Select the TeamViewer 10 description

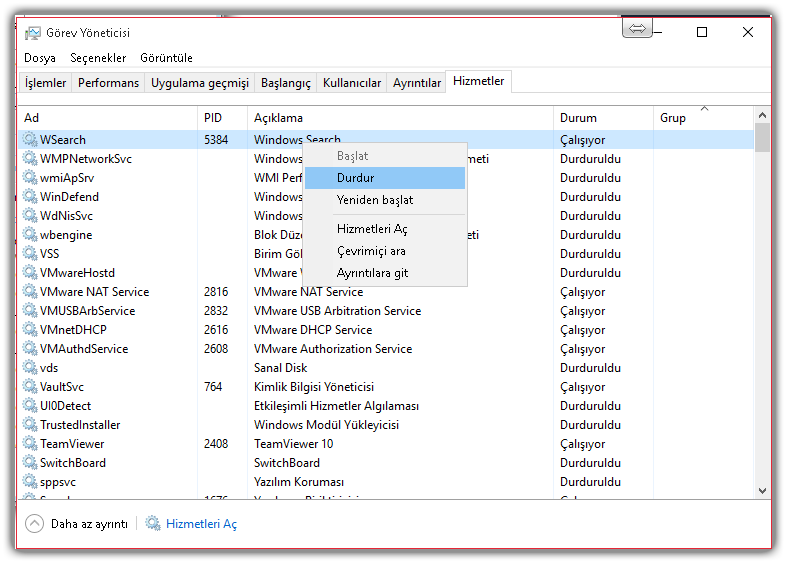coord(293,444)
